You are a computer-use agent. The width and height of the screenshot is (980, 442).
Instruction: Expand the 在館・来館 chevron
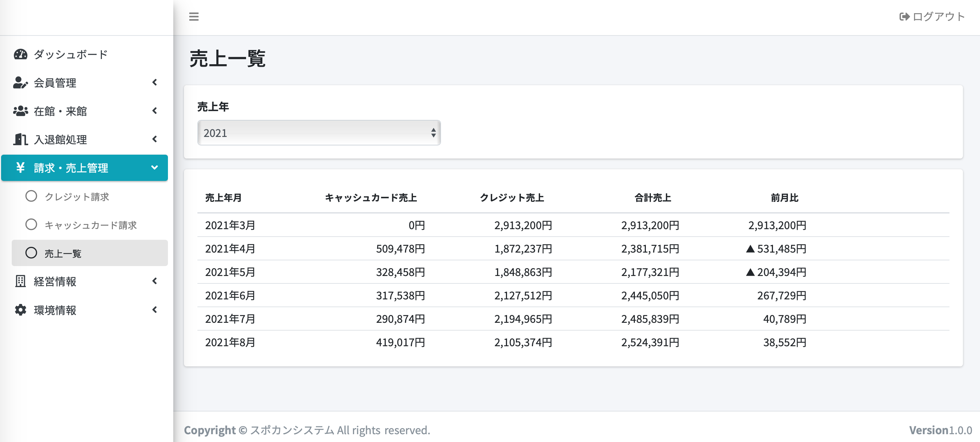tap(154, 111)
